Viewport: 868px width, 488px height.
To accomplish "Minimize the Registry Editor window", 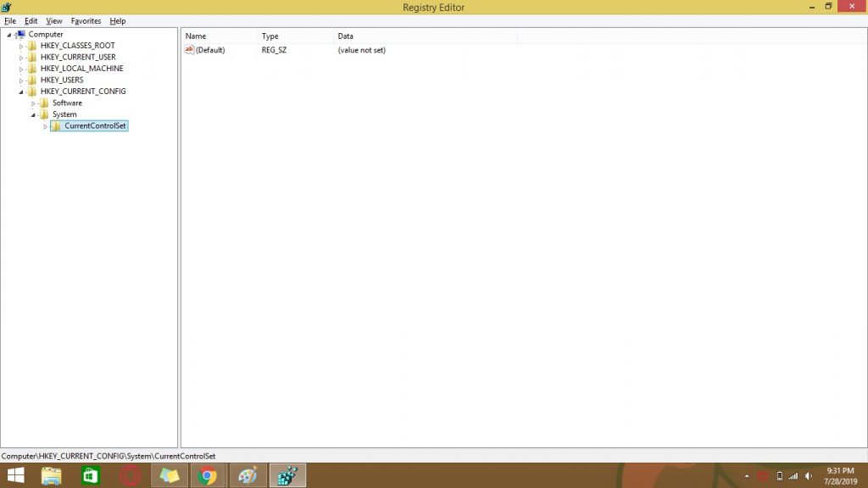I will [x=811, y=7].
